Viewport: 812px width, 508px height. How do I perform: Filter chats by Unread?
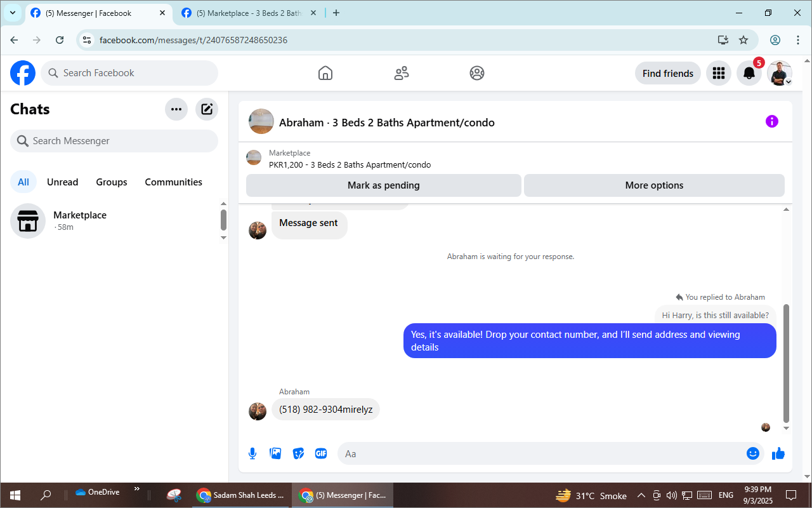click(63, 182)
